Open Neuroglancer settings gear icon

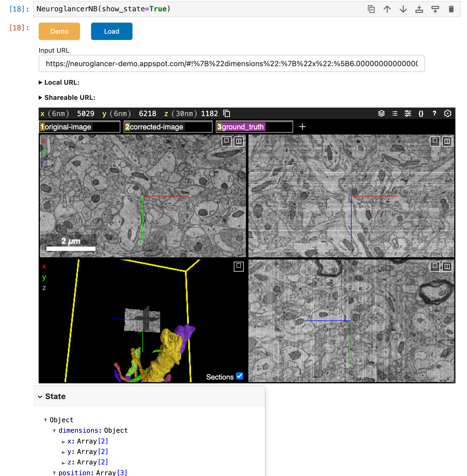448,113
